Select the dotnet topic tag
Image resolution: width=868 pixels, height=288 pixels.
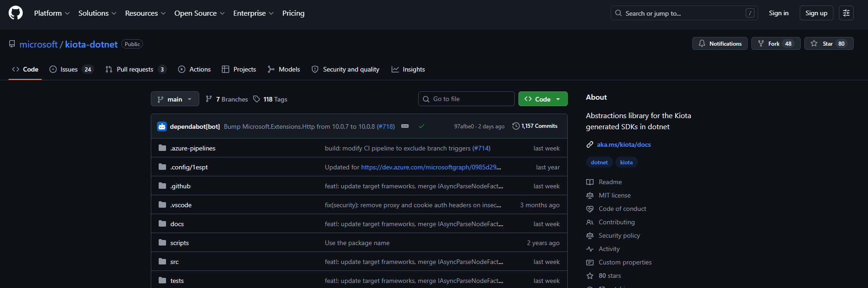tap(599, 162)
